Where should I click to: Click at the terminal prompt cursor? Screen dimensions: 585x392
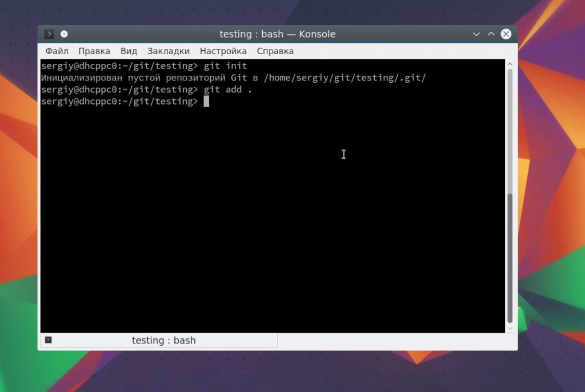[x=206, y=102]
